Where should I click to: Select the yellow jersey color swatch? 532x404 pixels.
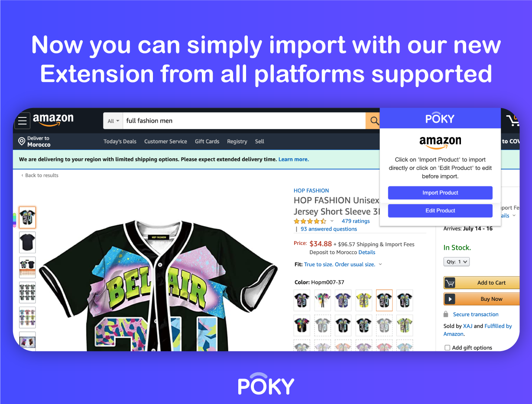click(x=363, y=300)
